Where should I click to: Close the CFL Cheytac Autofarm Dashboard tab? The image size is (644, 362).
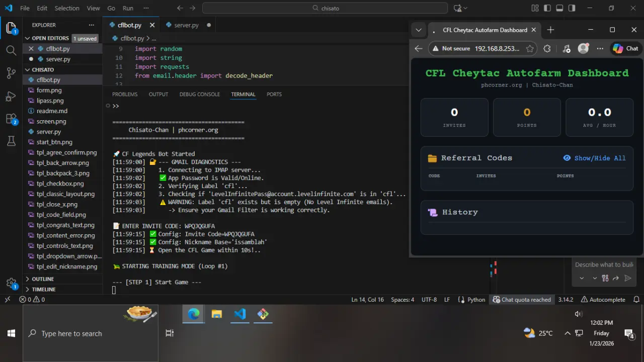(x=534, y=30)
